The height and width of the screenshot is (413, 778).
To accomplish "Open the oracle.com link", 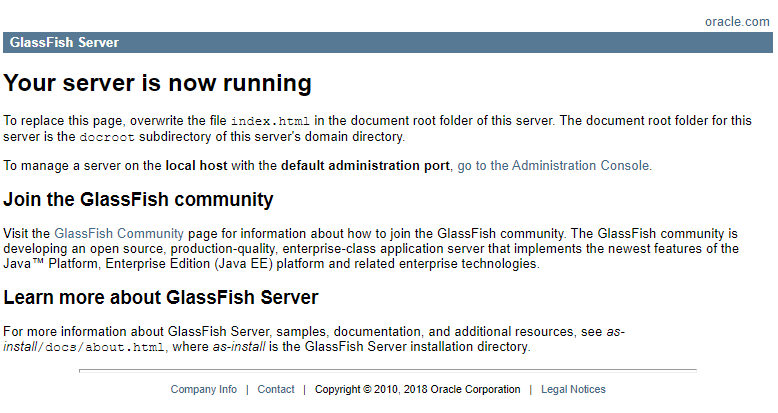I will (x=737, y=22).
